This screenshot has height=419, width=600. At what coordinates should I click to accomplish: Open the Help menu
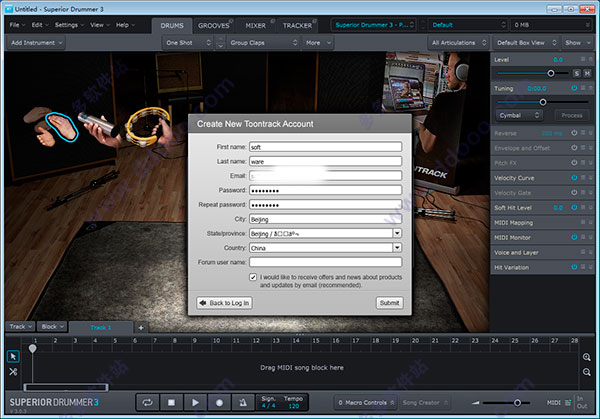click(x=125, y=25)
